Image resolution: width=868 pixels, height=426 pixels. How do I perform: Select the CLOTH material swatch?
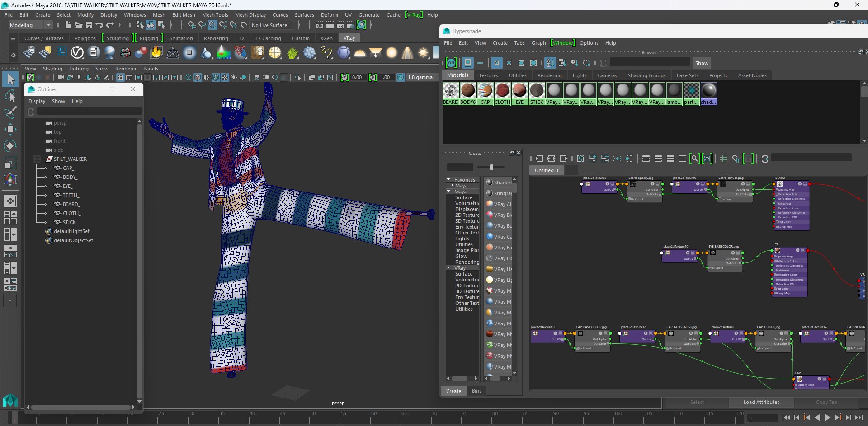coord(502,94)
